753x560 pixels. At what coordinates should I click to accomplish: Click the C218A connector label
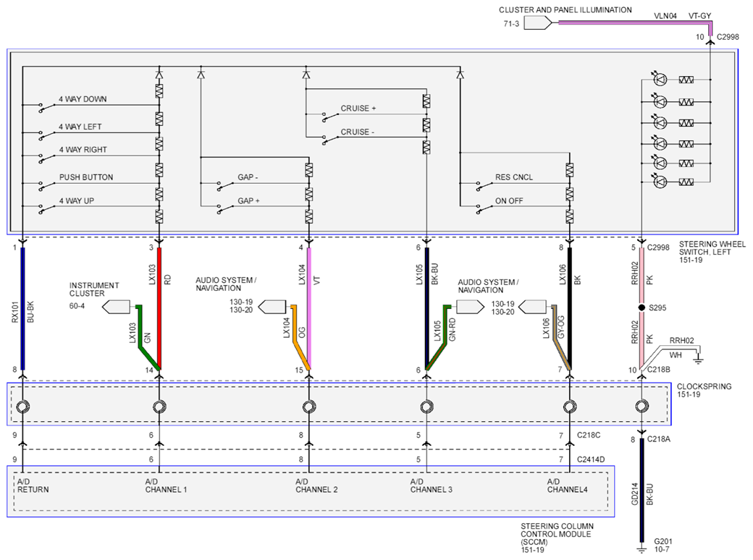pos(658,439)
